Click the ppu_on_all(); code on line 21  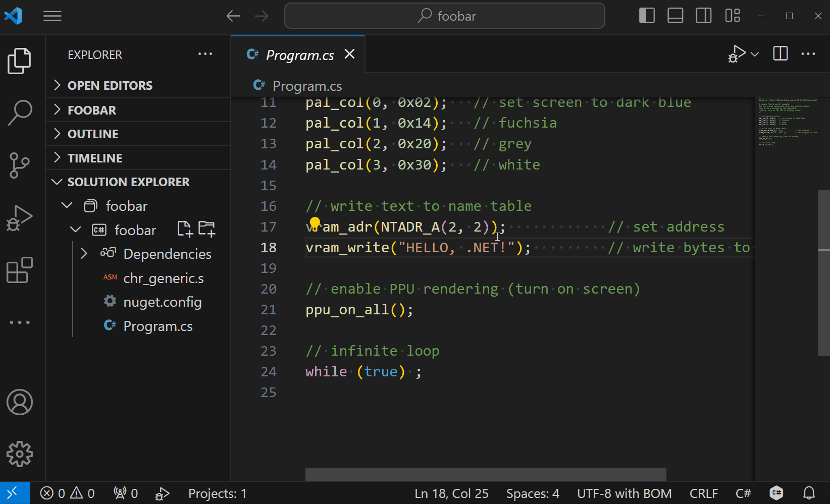pyautogui.click(x=359, y=309)
